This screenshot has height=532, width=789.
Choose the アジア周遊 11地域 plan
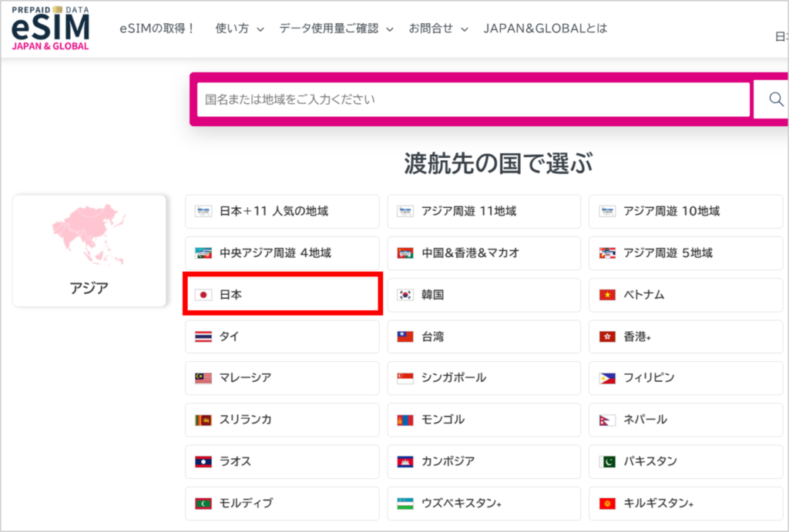pyautogui.click(x=484, y=212)
